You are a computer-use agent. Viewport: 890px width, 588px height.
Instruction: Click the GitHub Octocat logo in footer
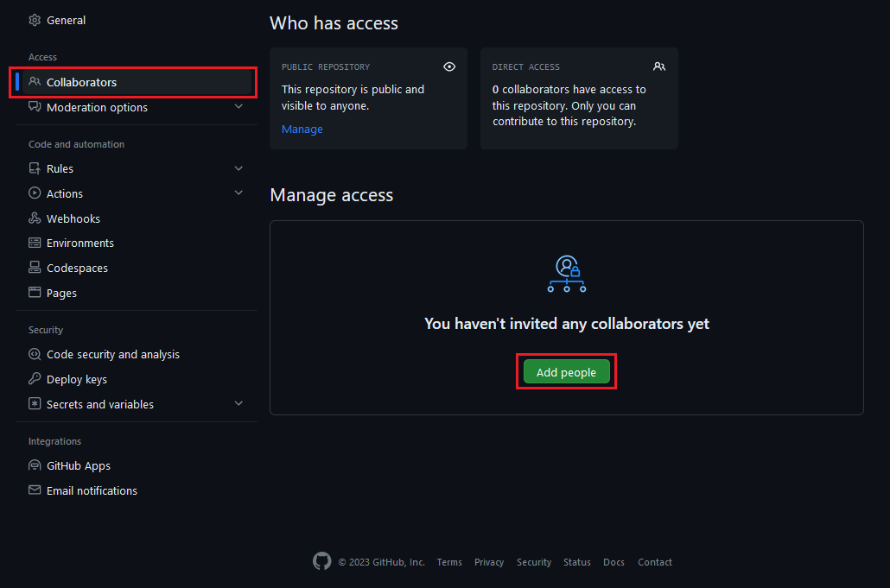[x=321, y=561]
